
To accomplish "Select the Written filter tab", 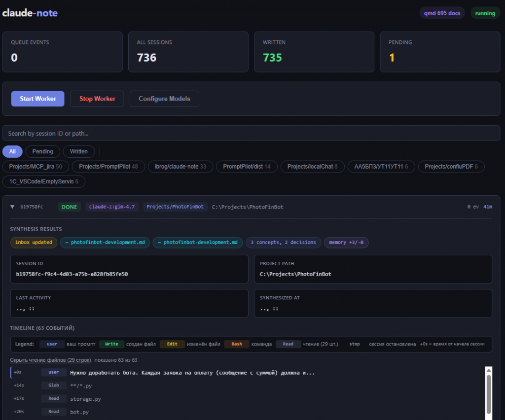I will point(78,152).
